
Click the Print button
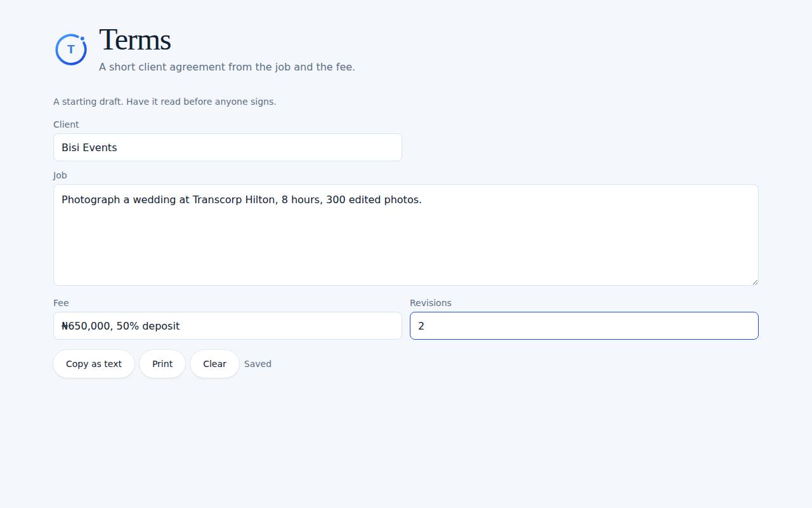click(x=162, y=364)
